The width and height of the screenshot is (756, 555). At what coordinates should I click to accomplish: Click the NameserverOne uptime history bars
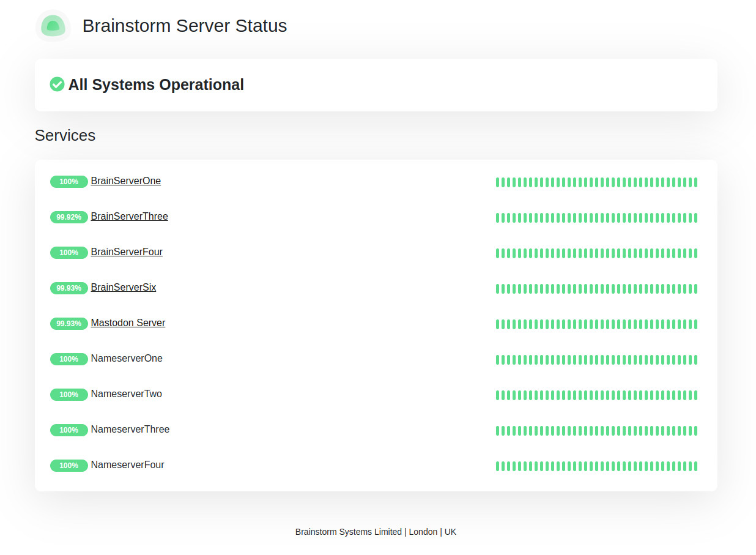596,360
